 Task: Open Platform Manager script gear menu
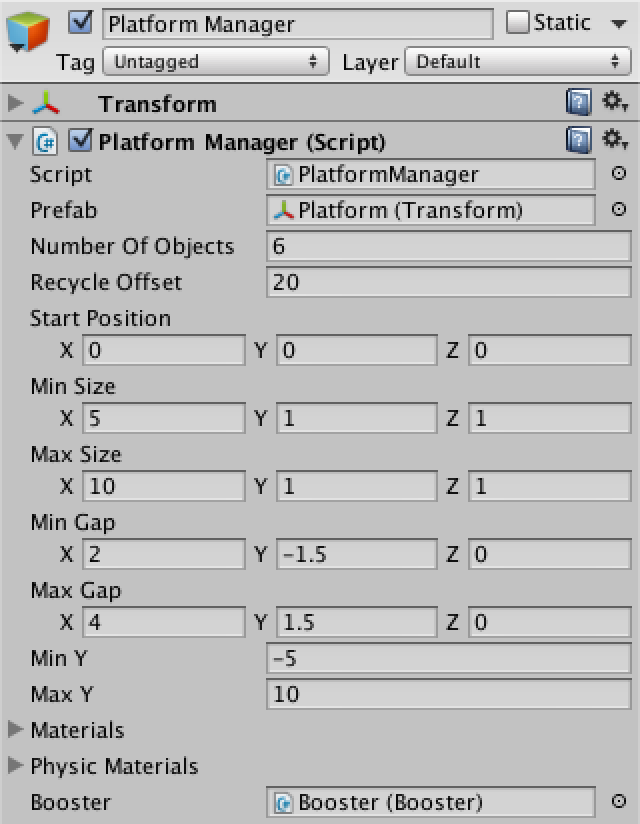(614, 139)
